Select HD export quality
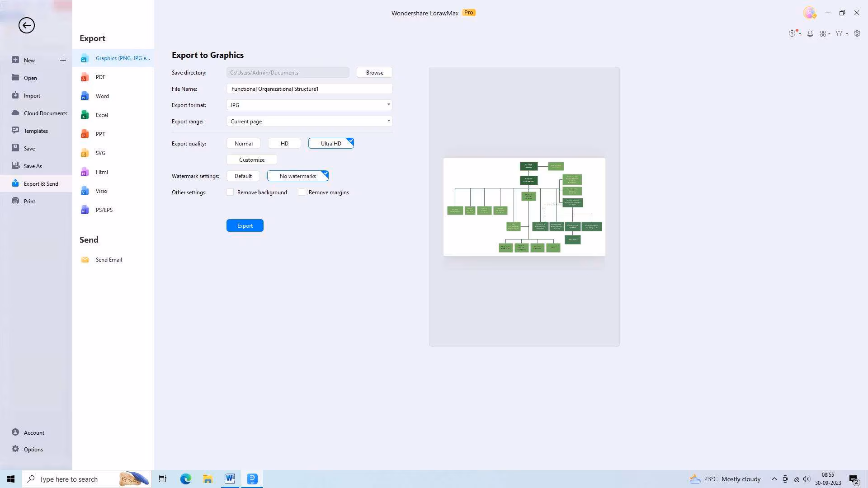The height and width of the screenshot is (488, 868). (x=284, y=144)
